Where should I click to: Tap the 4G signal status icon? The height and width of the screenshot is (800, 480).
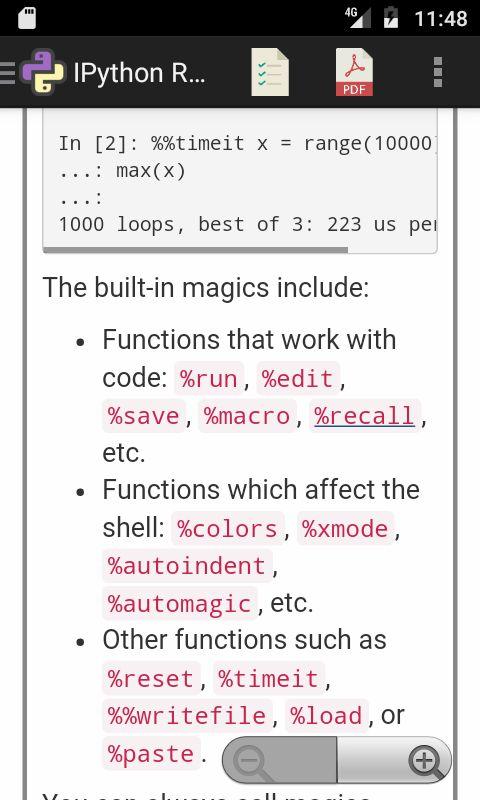358,18
